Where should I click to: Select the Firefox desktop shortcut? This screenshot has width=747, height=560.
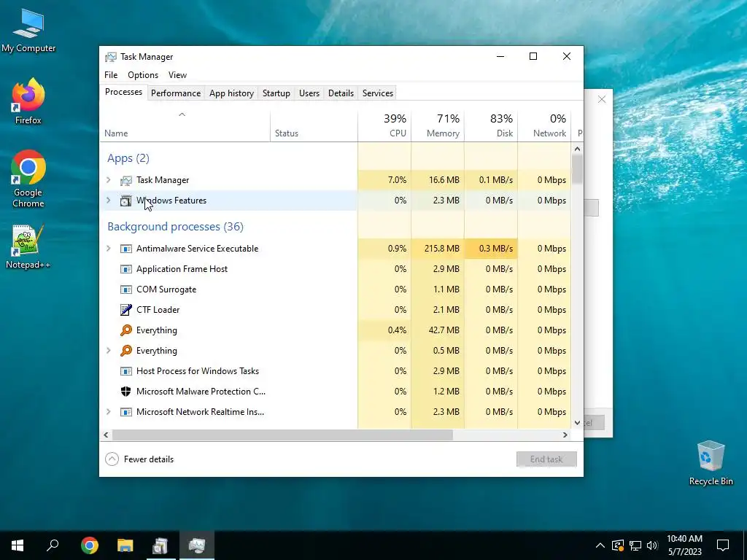(28, 101)
